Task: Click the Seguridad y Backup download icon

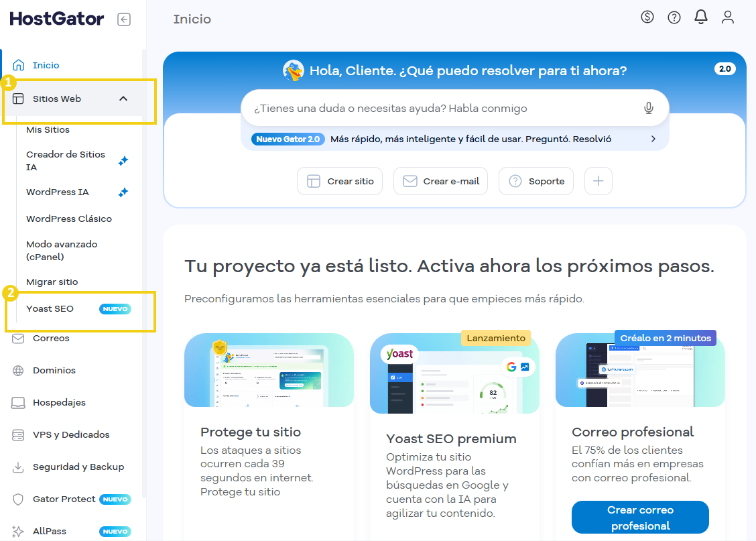Action: [x=18, y=467]
